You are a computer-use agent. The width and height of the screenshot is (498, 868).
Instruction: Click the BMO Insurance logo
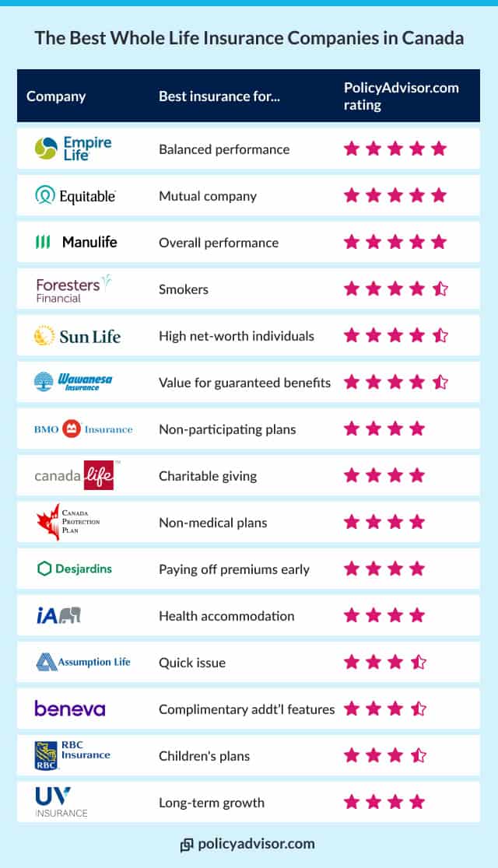[x=83, y=429]
